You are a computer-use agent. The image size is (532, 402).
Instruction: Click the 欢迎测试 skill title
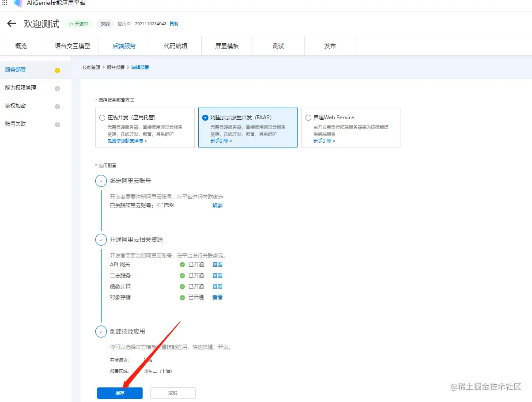(42, 24)
